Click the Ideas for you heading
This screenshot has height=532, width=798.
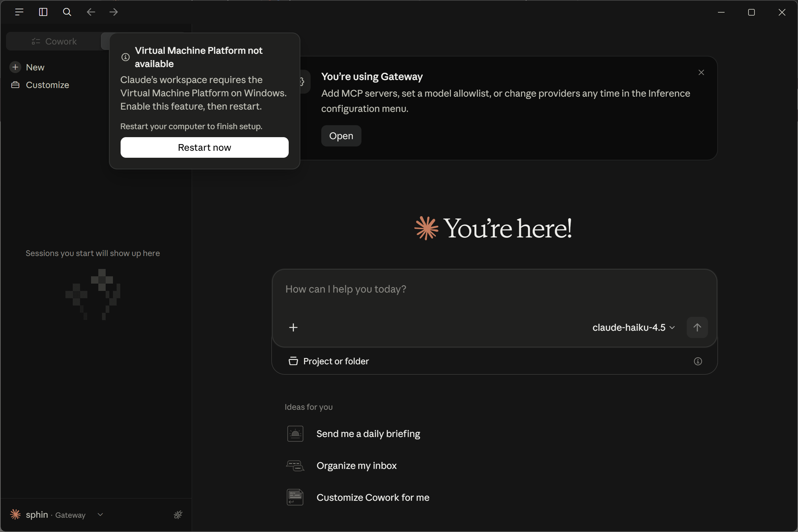[x=309, y=407]
